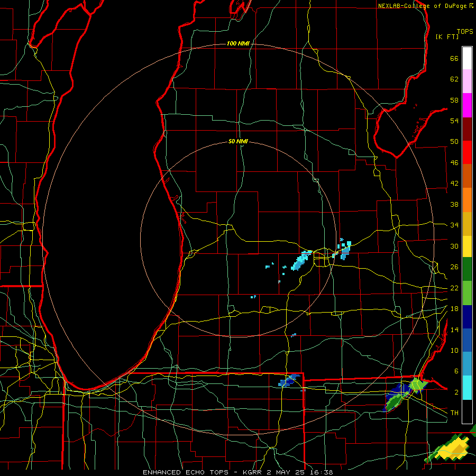
Task: Click the light pink legend swatch
Action: (467, 81)
